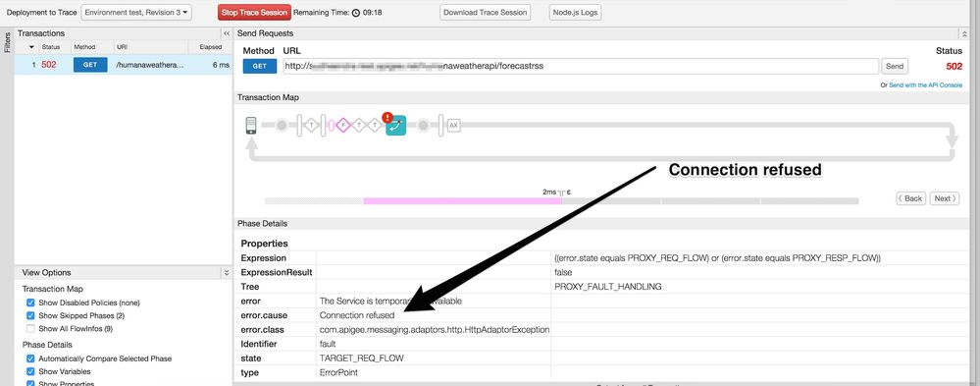Click the error.class HttpAdaptorException value
The image size is (980, 386).
point(435,330)
